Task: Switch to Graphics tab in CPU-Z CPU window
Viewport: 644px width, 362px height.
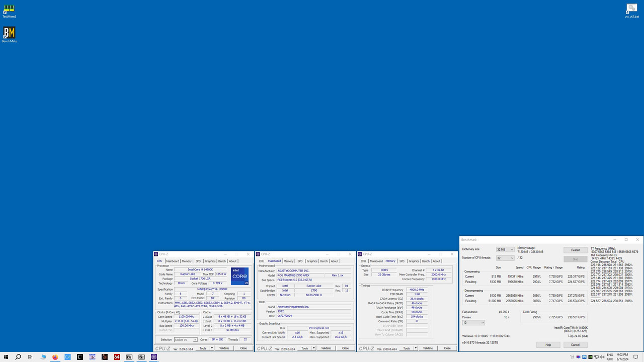Action: [210, 261]
